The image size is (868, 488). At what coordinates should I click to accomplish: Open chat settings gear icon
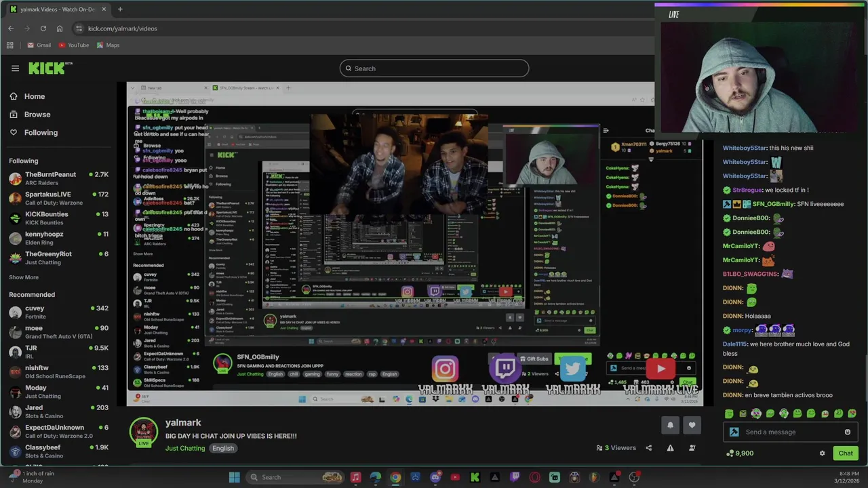(822, 453)
